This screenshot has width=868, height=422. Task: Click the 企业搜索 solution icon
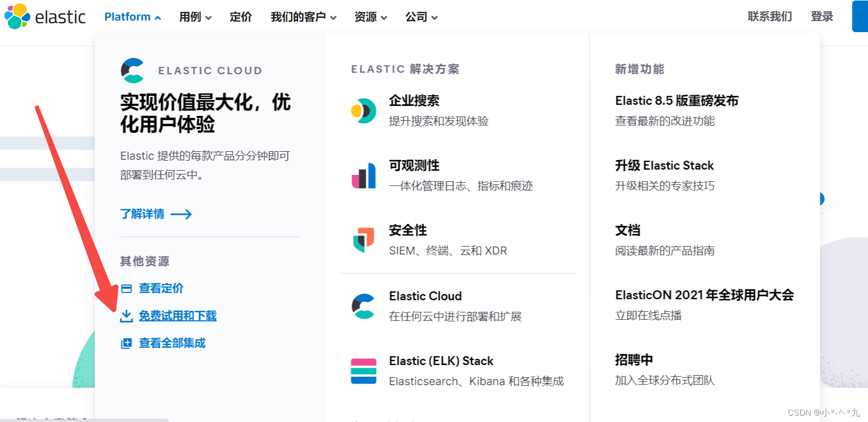(364, 111)
